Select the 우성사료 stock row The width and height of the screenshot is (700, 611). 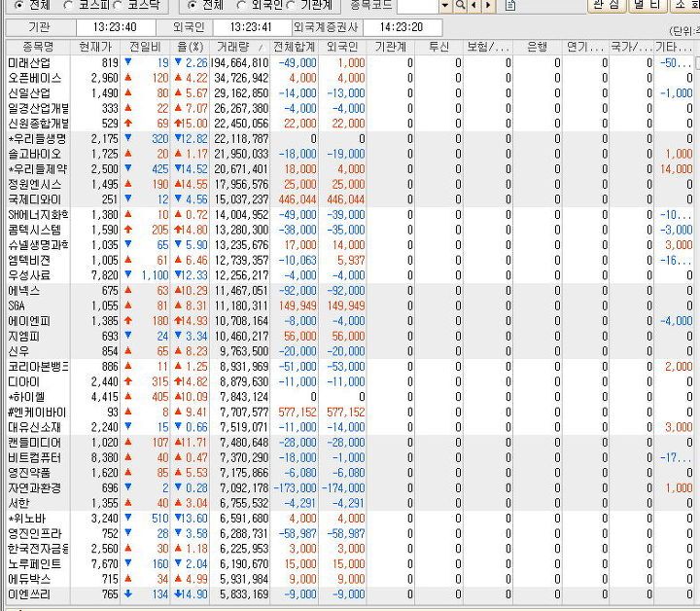pos(351,275)
